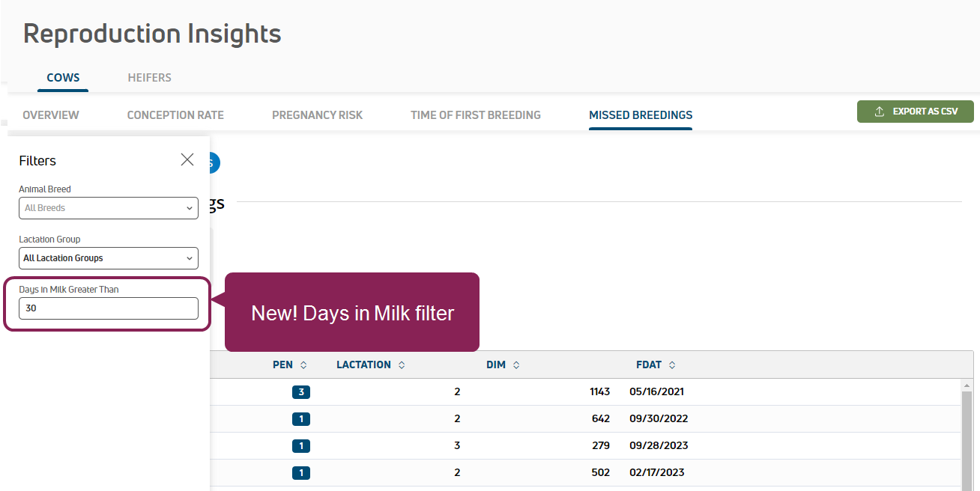980x491 pixels.
Task: Click the table's vertical scrollbar
Action: (967, 434)
